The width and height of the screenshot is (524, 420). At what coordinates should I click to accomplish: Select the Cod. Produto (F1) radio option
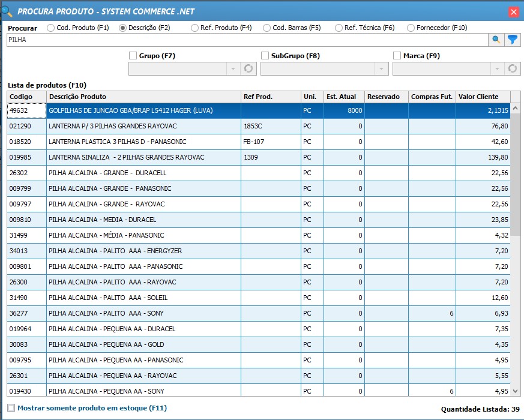tap(50, 28)
